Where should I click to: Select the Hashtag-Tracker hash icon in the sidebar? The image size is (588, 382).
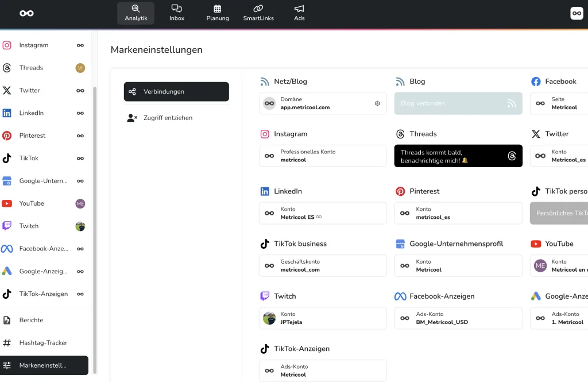pyautogui.click(x=7, y=343)
